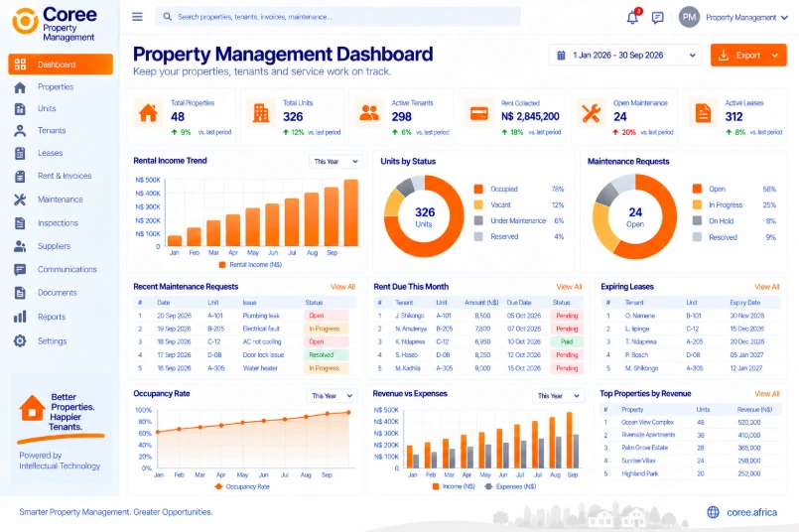
Task: Open Revenue vs Expenses This Year dropdown
Action: (x=559, y=396)
